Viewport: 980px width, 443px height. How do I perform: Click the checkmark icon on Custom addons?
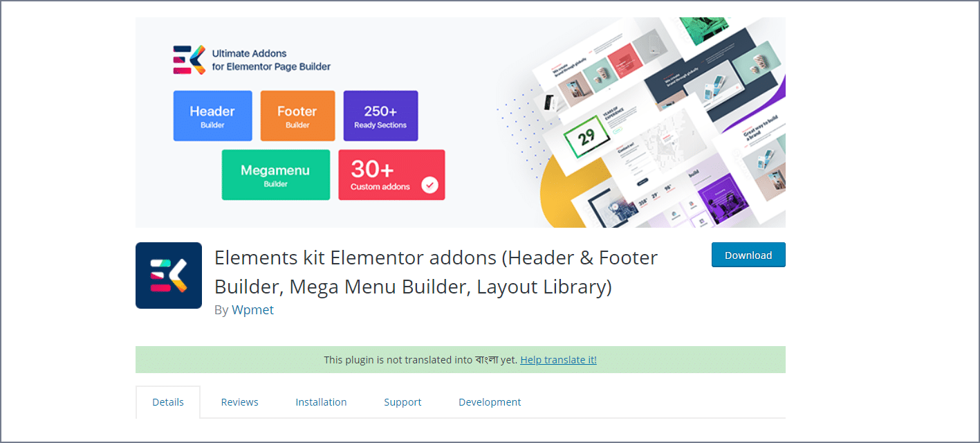click(x=429, y=185)
